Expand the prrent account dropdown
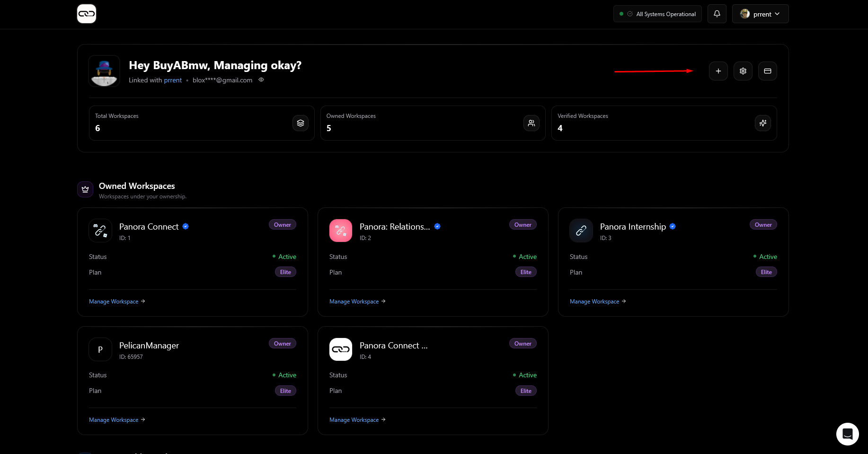This screenshot has width=868, height=454. point(760,14)
